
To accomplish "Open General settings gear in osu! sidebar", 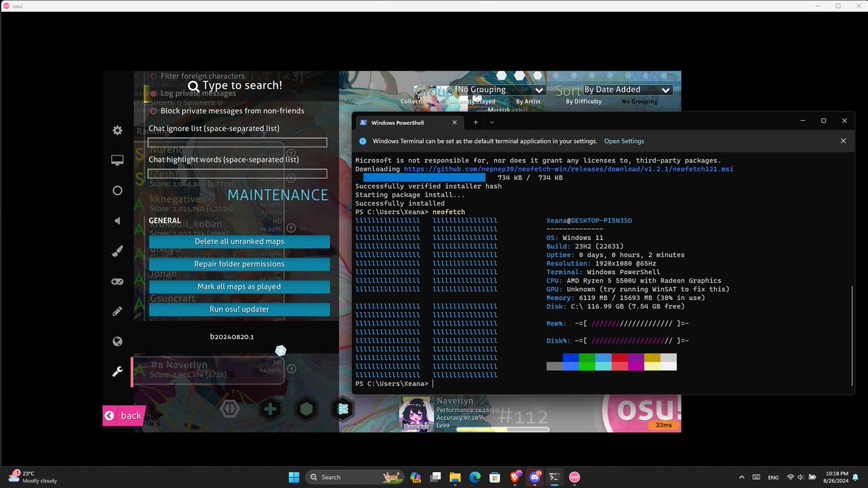I will click(x=117, y=130).
